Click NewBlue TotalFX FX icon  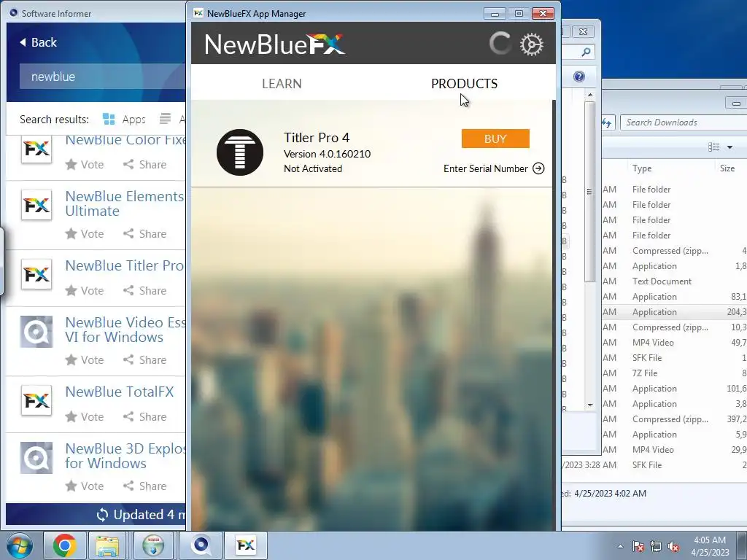(36, 400)
